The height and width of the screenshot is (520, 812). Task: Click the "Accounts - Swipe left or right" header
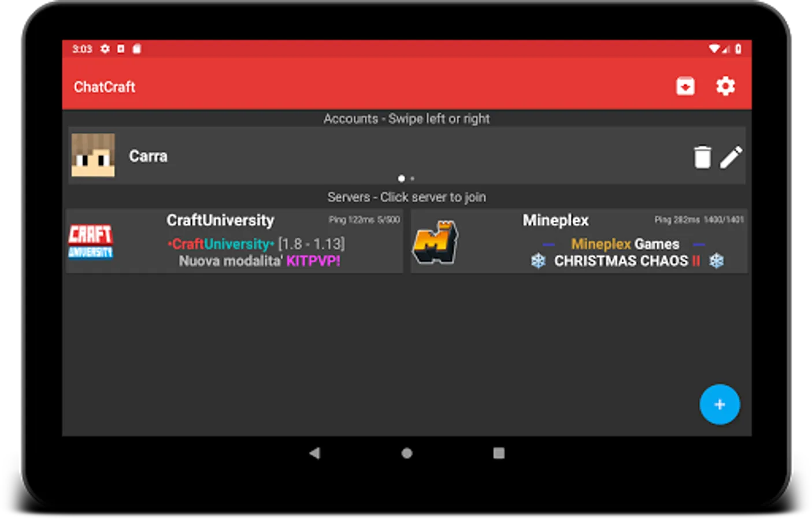[407, 118]
